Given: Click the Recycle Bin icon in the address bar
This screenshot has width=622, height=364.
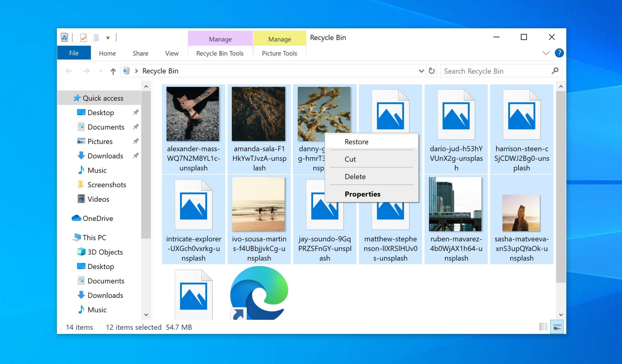Looking at the screenshot, I should (x=127, y=71).
